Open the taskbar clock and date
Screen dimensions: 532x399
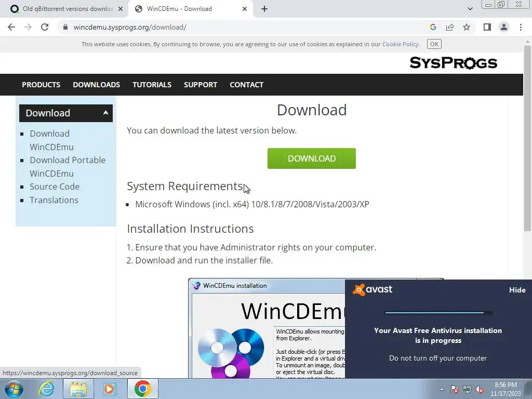click(506, 389)
